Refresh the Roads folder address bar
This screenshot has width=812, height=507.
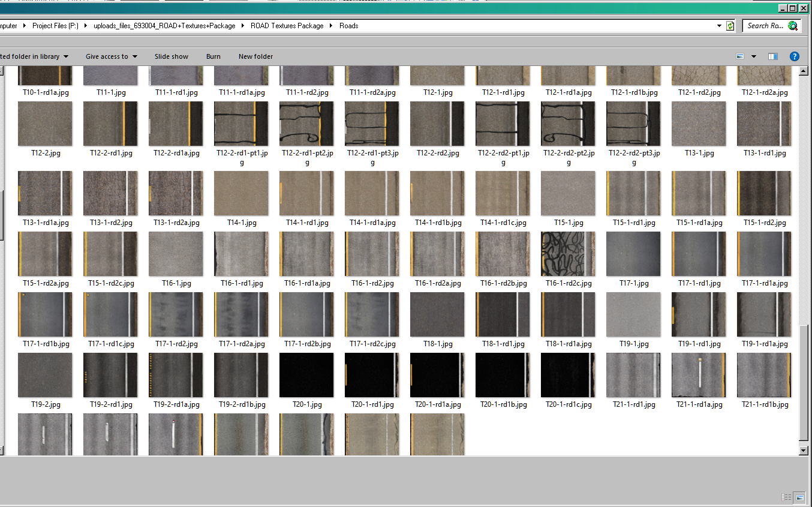[730, 26]
